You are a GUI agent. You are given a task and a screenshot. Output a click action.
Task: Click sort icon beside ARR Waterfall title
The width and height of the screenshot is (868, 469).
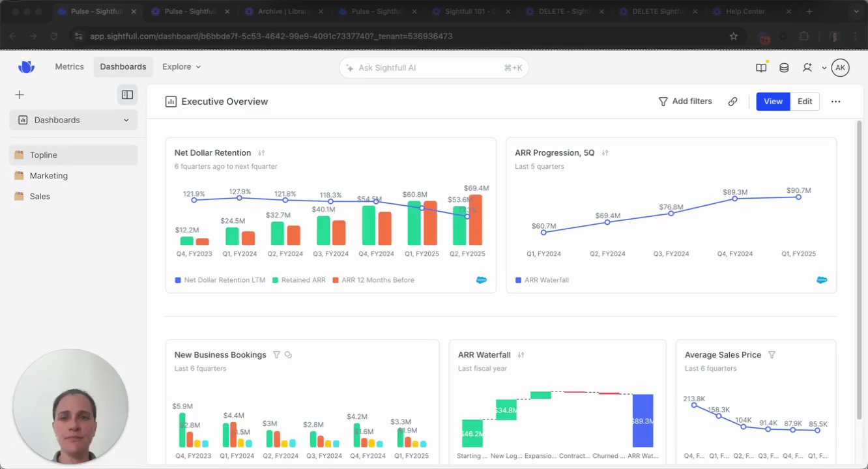pos(521,355)
